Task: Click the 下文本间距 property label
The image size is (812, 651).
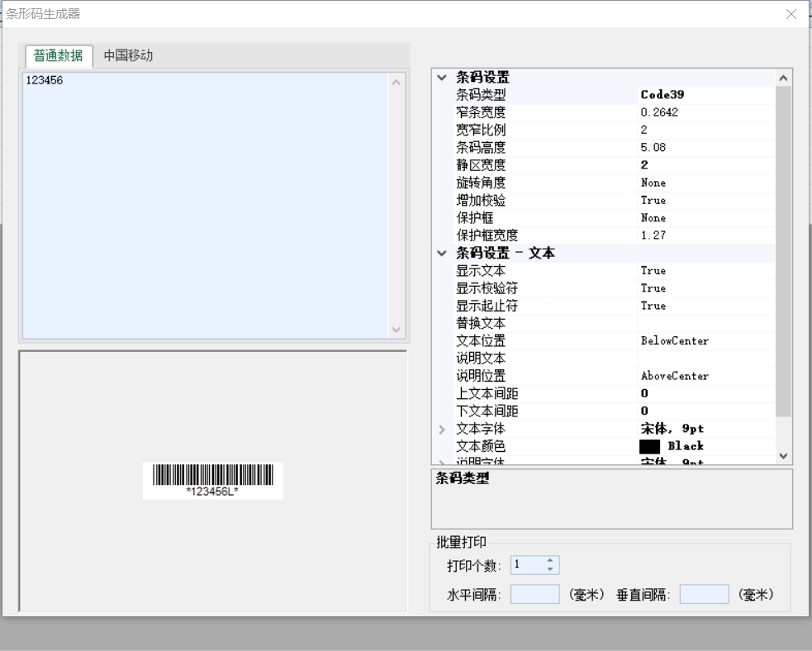Action: 487,411
